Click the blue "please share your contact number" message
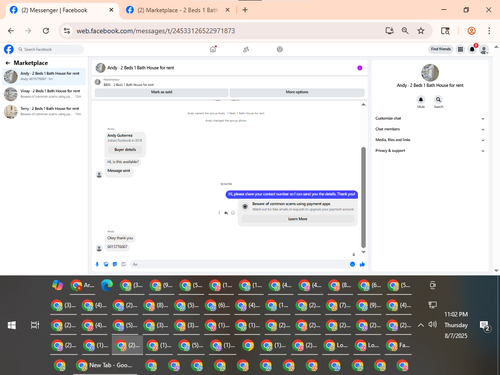Viewport: 500px width, 375px height. point(292,194)
